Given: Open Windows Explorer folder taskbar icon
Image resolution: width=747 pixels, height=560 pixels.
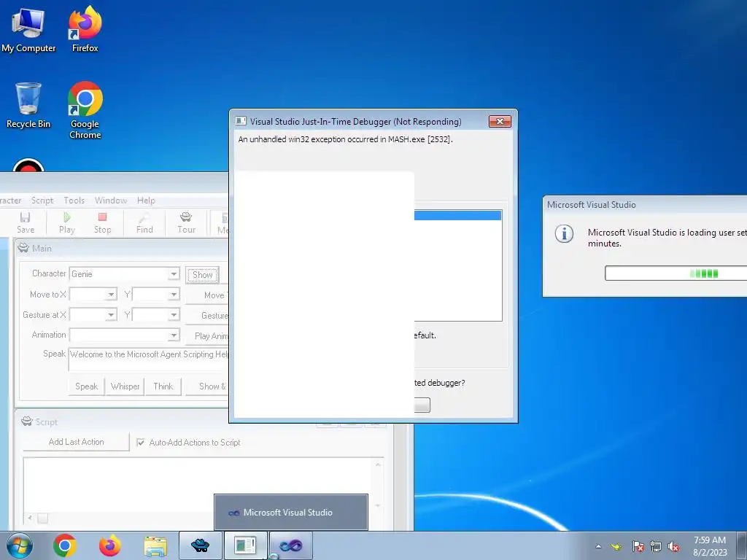Looking at the screenshot, I should coord(155,545).
